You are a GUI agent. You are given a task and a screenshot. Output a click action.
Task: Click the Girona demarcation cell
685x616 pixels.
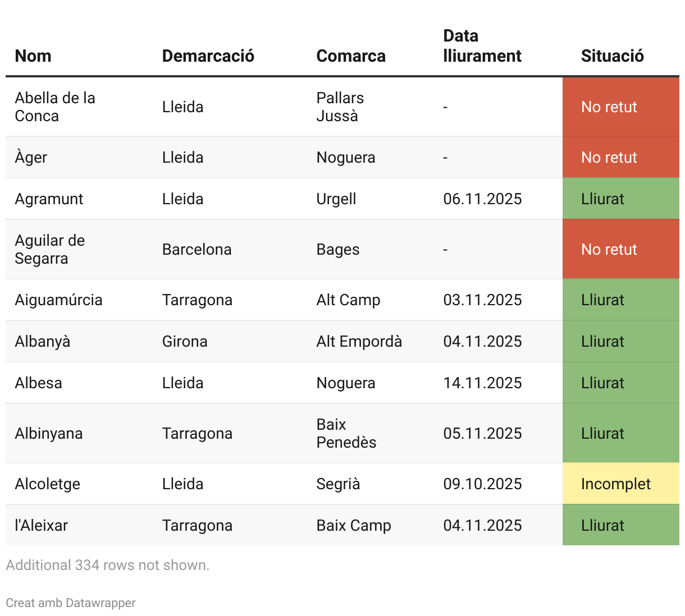coord(185,342)
